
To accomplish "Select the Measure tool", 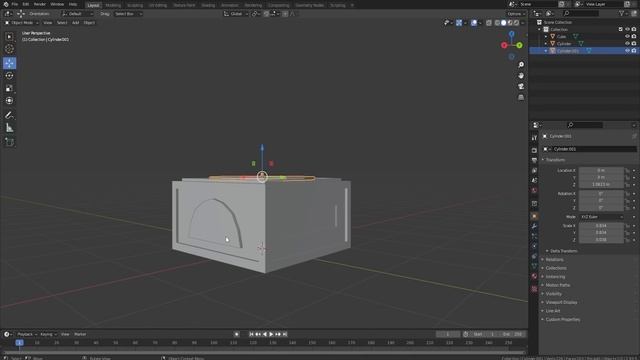I will (9, 128).
